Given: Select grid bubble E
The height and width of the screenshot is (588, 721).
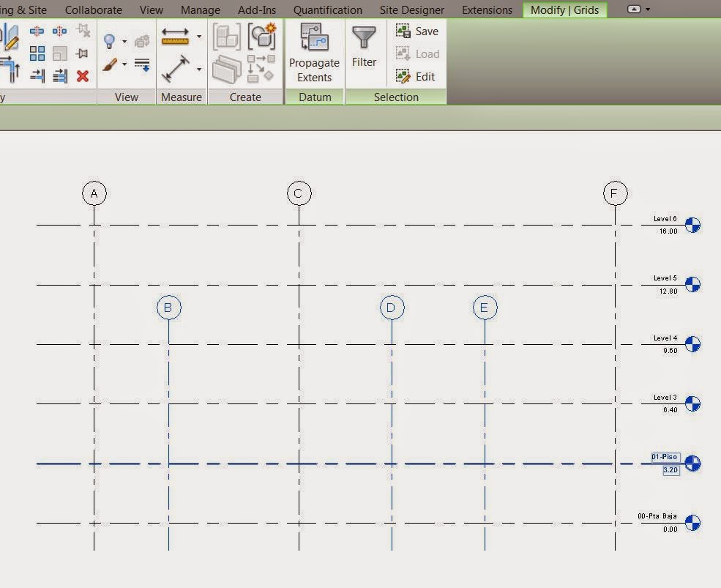Looking at the screenshot, I should (485, 308).
